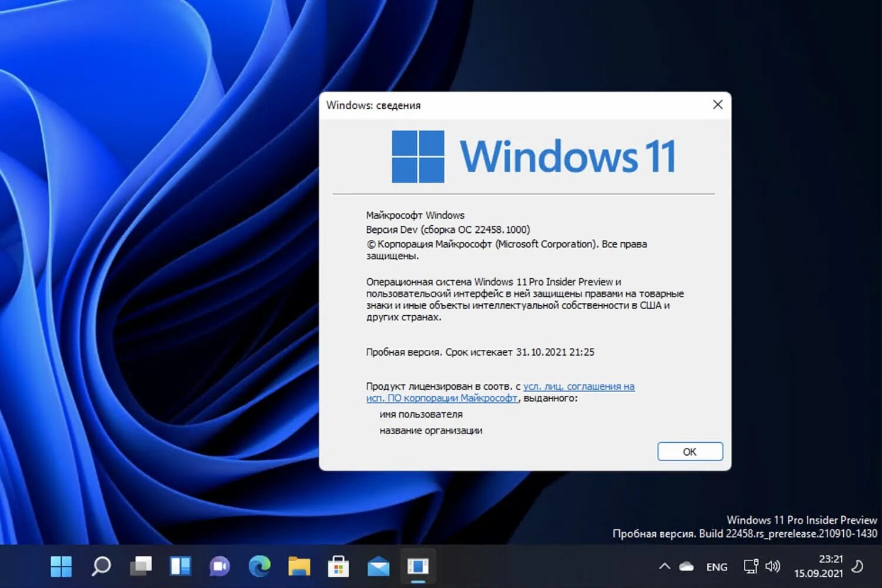
Task: Click the 'имя пользователя' text
Action: 421,415
